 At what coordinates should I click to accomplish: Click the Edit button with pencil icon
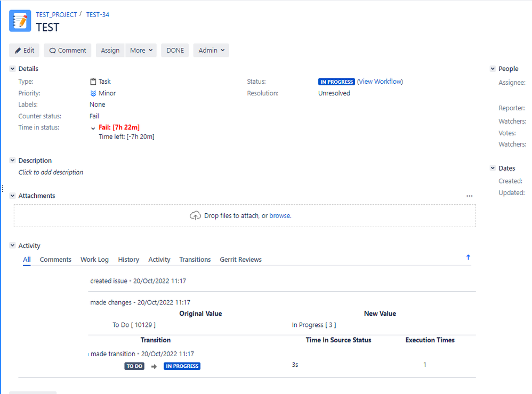pos(25,50)
